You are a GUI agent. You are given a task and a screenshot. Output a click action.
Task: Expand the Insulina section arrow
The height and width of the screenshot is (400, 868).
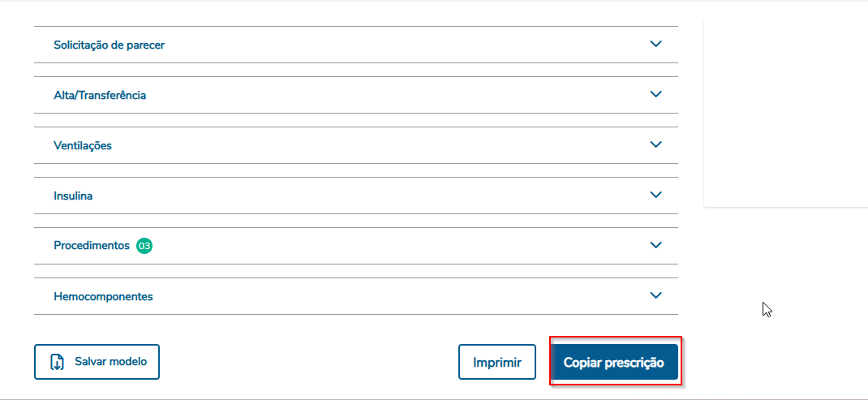[656, 196]
